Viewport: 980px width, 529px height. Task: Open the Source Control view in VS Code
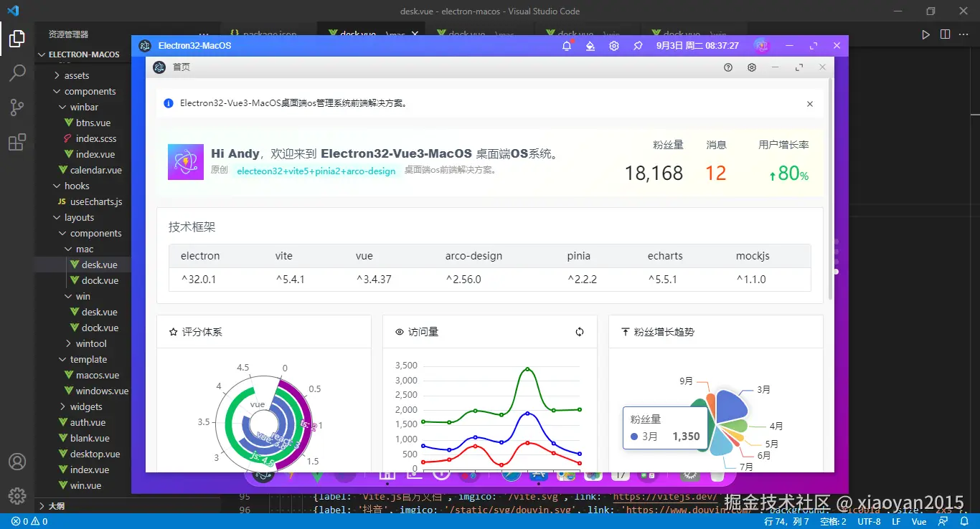[17, 108]
